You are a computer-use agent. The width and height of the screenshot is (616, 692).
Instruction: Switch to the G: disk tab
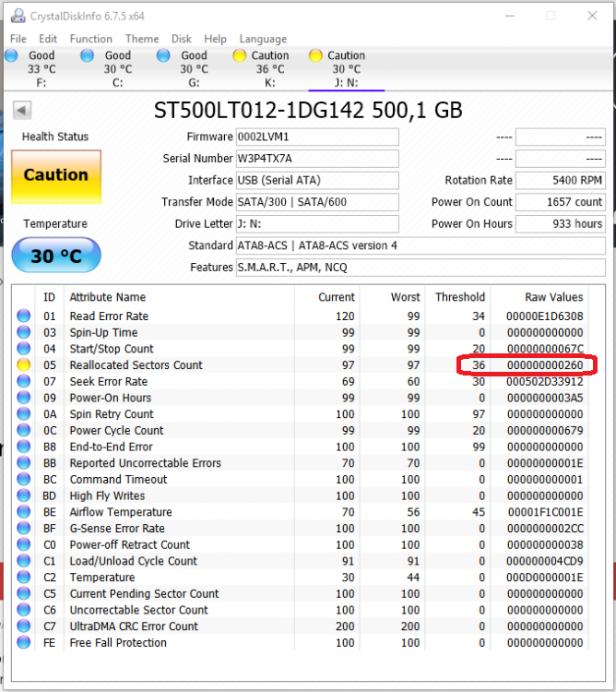(x=194, y=69)
